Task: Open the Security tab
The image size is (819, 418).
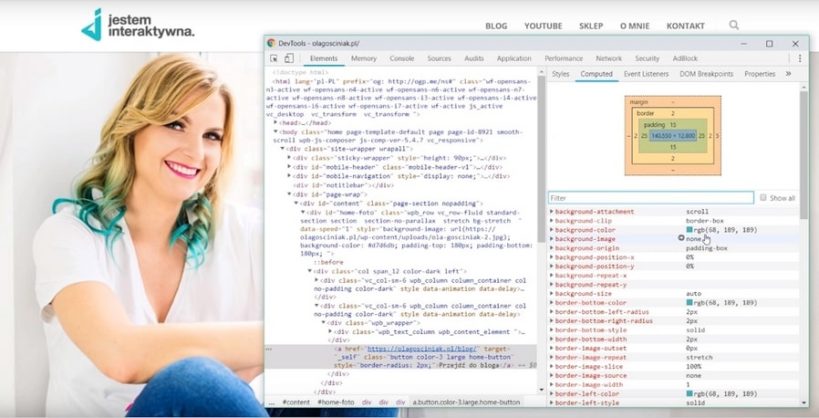Action: 647,59
